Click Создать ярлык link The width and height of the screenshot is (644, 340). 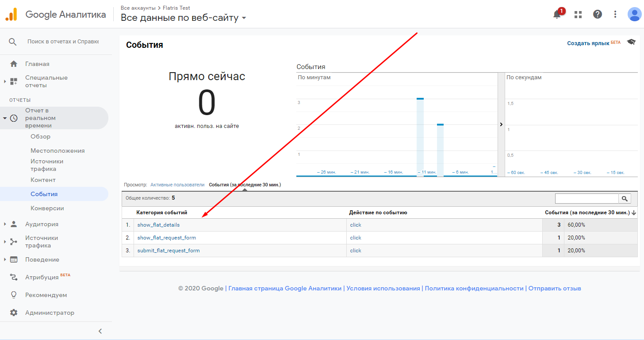pos(588,43)
